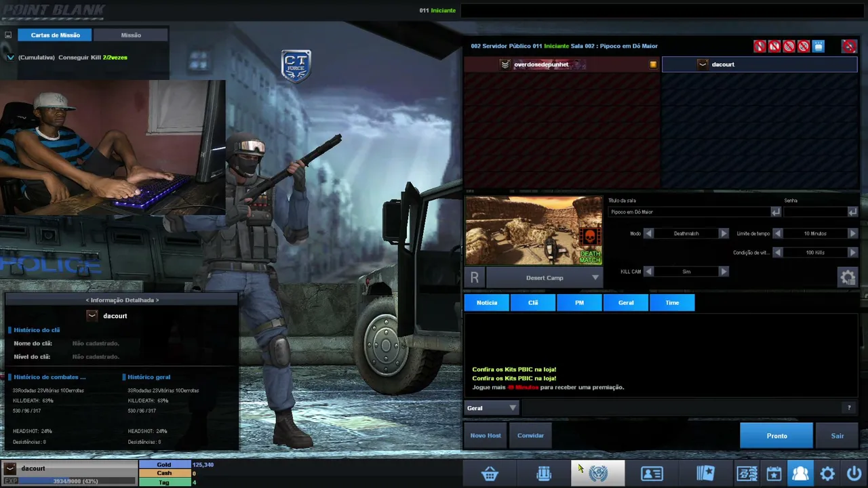Click the Cash balance label
This screenshot has width=868, height=488.
(164, 473)
